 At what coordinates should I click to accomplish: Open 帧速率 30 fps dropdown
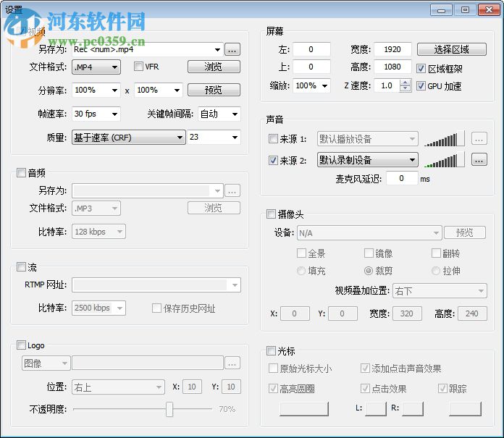pos(96,114)
